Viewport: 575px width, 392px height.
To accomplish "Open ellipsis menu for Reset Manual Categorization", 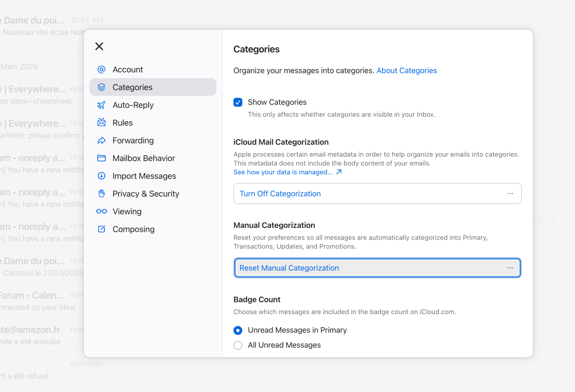I will pyautogui.click(x=510, y=268).
